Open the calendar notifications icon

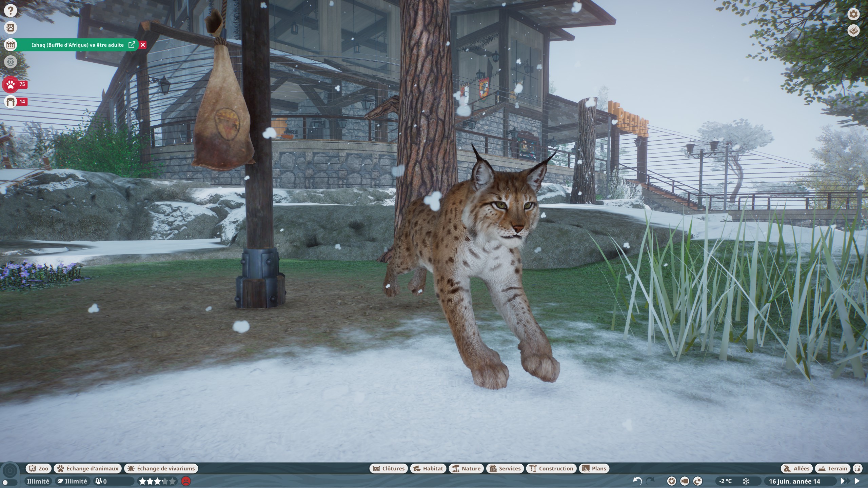[x=11, y=45]
